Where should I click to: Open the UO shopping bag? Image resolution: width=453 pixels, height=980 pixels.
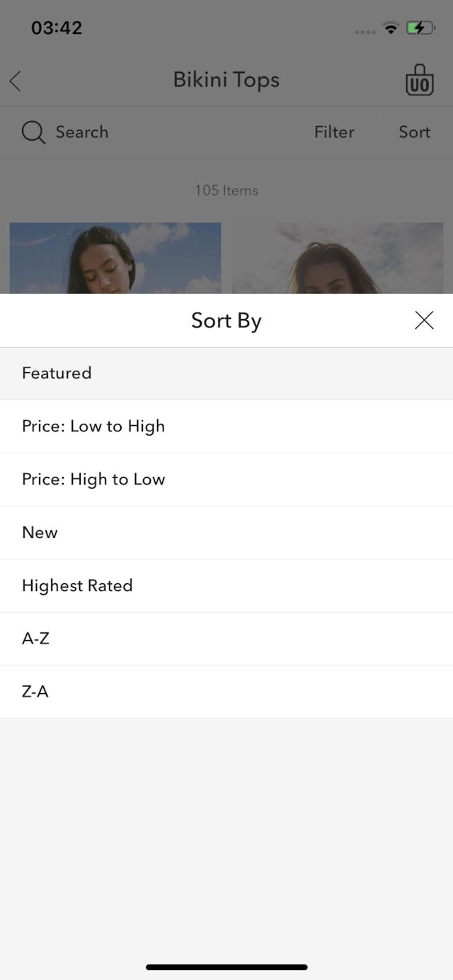pyautogui.click(x=419, y=81)
